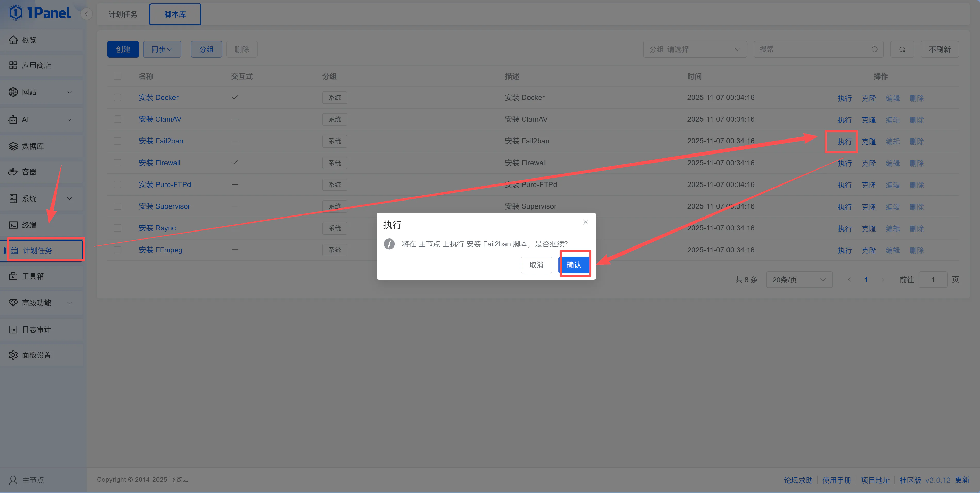The height and width of the screenshot is (493, 980).
Task: Open 工具箱 toolbox icon
Action: point(13,276)
